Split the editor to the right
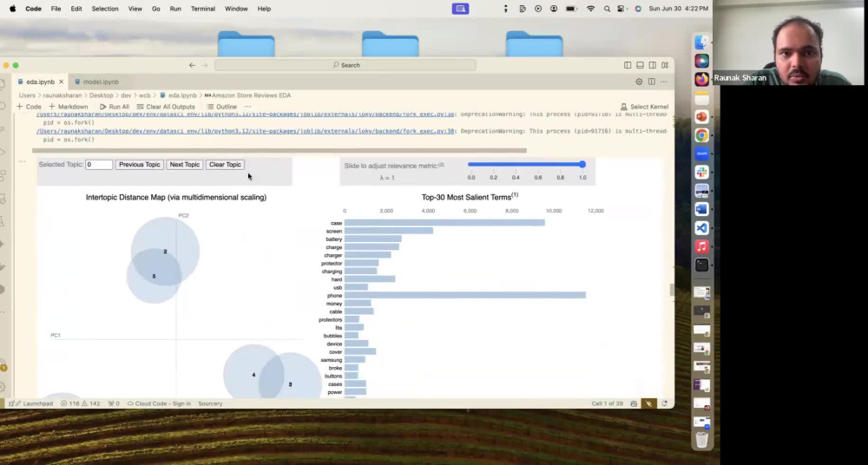 pyautogui.click(x=652, y=82)
